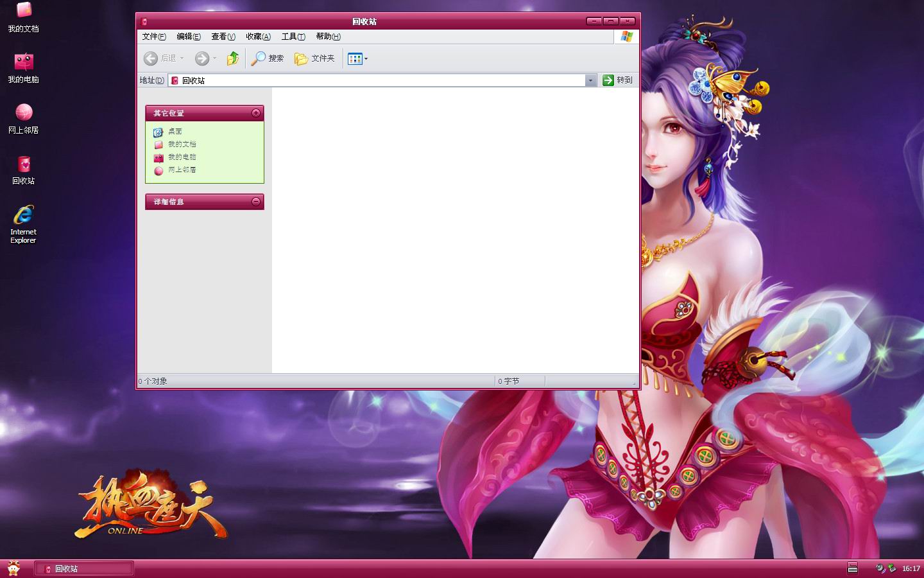Viewport: 924px width, 578px height.
Task: Close the 回收站 window
Action: click(628, 21)
